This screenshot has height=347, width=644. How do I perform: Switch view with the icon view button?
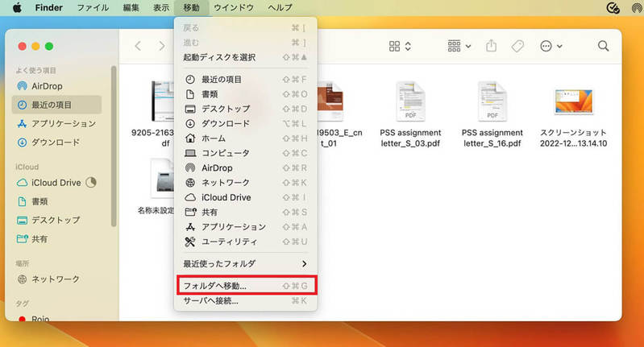click(x=400, y=46)
